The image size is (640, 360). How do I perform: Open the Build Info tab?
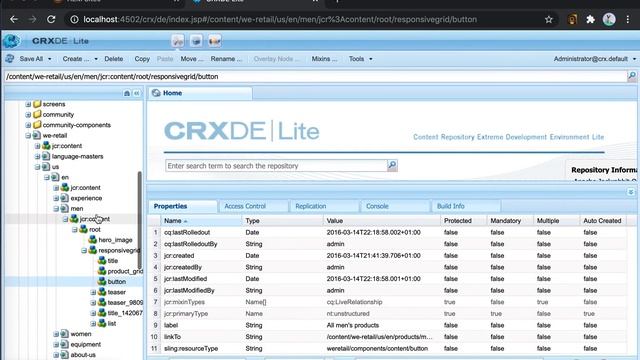point(466,206)
